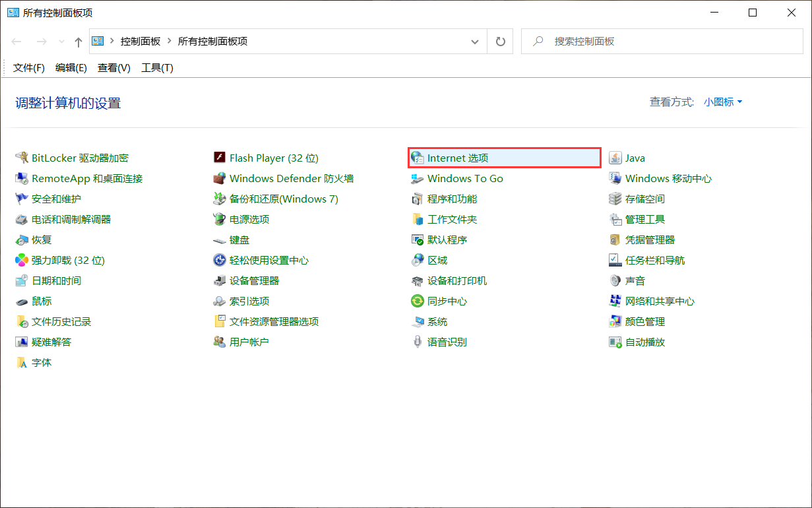The width and height of the screenshot is (812, 508).
Task: Open the 字体 folder icon
Action: coord(22,362)
